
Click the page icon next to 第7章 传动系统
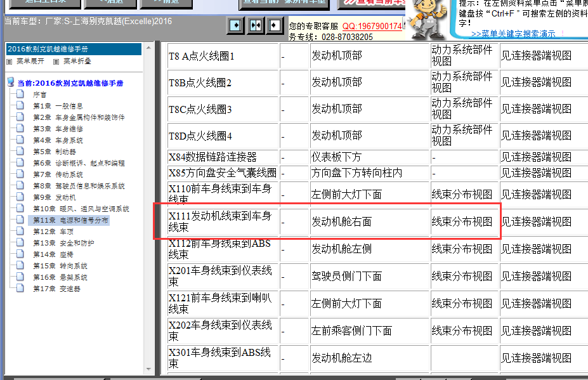[x=20, y=174]
